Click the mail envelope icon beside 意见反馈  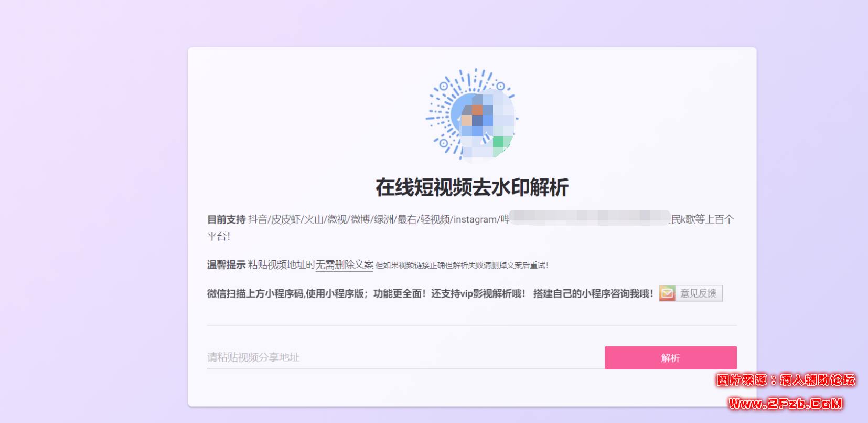[x=667, y=293]
